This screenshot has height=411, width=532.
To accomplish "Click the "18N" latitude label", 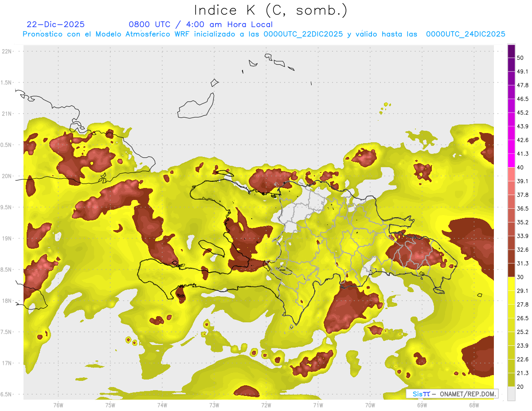I will [6, 301].
